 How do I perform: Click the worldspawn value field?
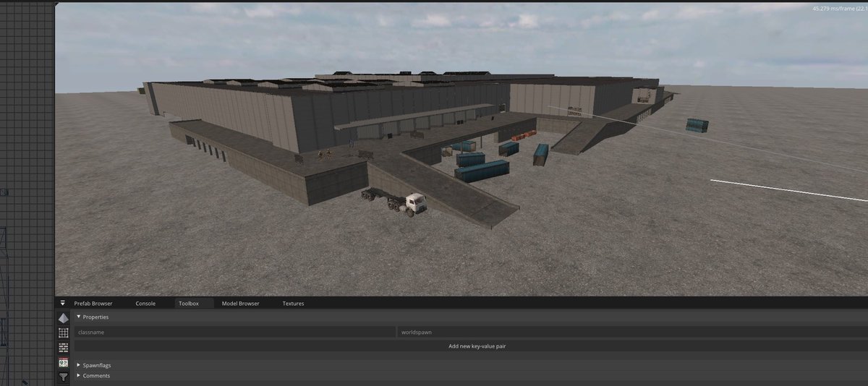point(633,333)
